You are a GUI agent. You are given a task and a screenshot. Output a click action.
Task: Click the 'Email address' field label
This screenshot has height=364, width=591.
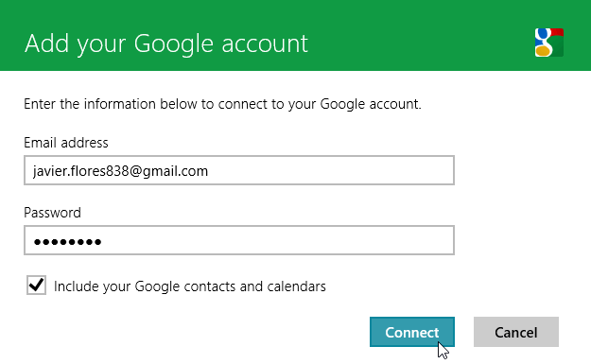pos(66,143)
